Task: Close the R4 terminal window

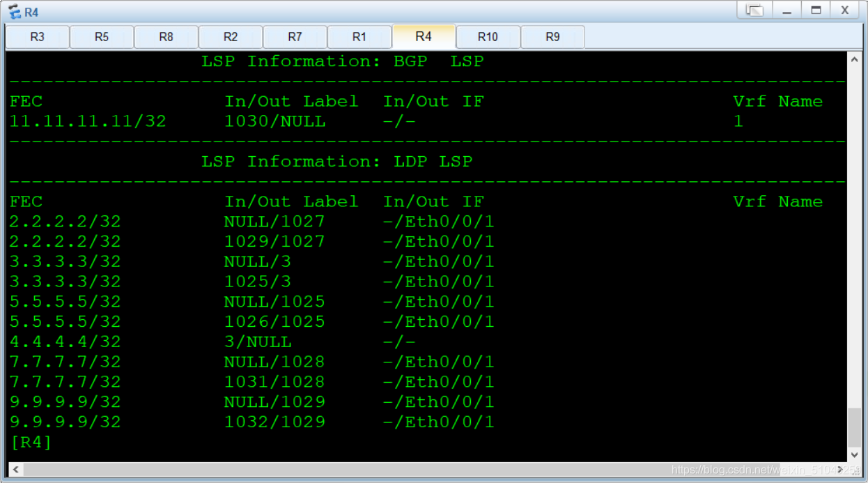Action: coord(845,10)
